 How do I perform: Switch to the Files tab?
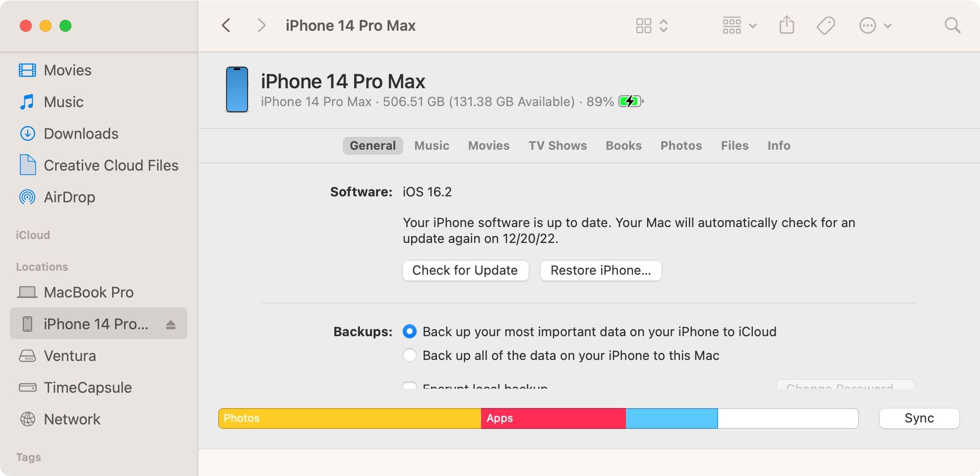click(735, 146)
